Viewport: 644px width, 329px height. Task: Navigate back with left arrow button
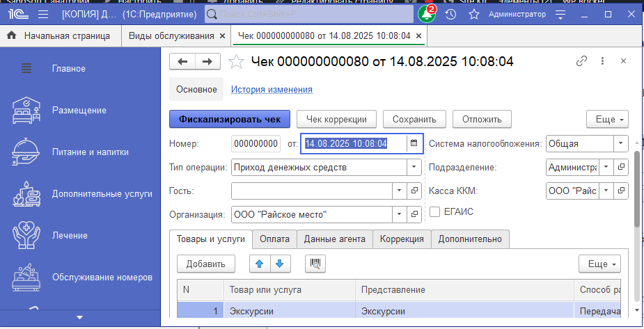[x=183, y=61]
